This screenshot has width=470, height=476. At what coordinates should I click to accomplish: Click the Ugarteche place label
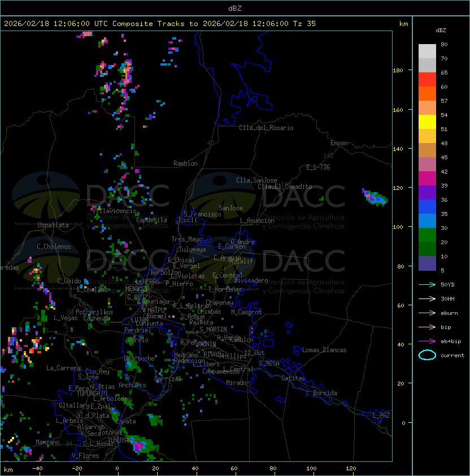pos(140,358)
